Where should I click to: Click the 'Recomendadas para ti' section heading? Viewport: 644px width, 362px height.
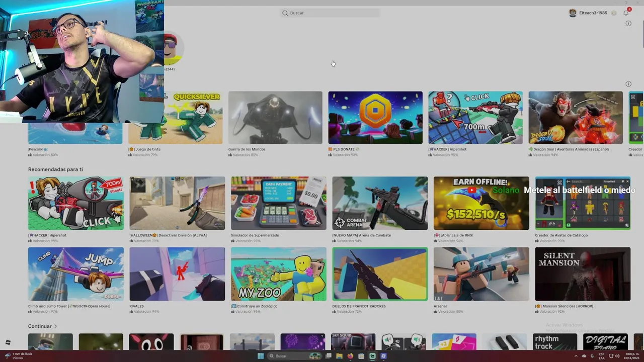point(55,169)
